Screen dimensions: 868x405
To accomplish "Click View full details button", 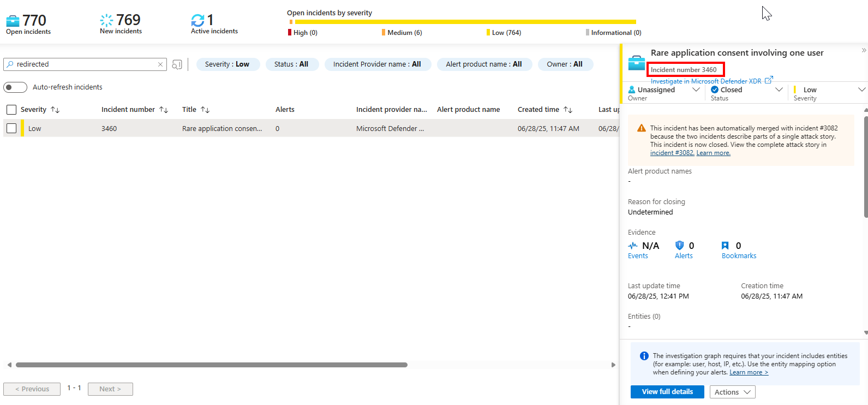I will [667, 392].
